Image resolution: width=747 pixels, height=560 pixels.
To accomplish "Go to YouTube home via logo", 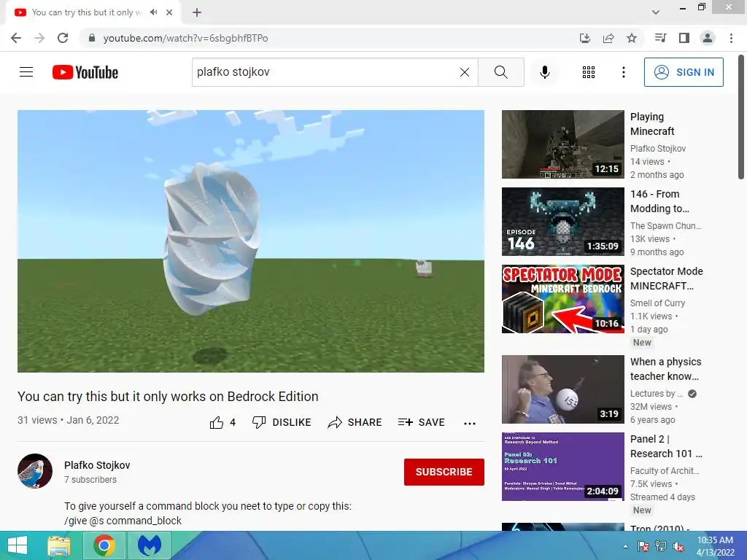I will (85, 72).
